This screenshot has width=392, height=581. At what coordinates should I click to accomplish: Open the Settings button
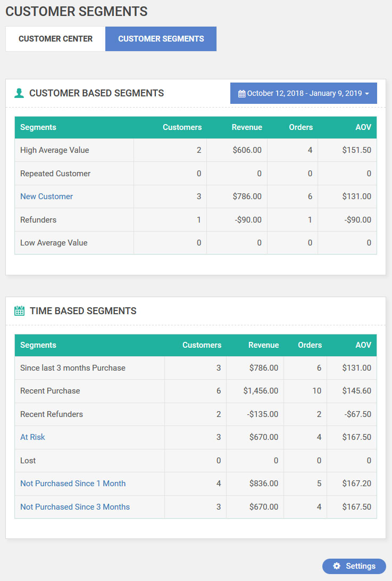tap(354, 566)
